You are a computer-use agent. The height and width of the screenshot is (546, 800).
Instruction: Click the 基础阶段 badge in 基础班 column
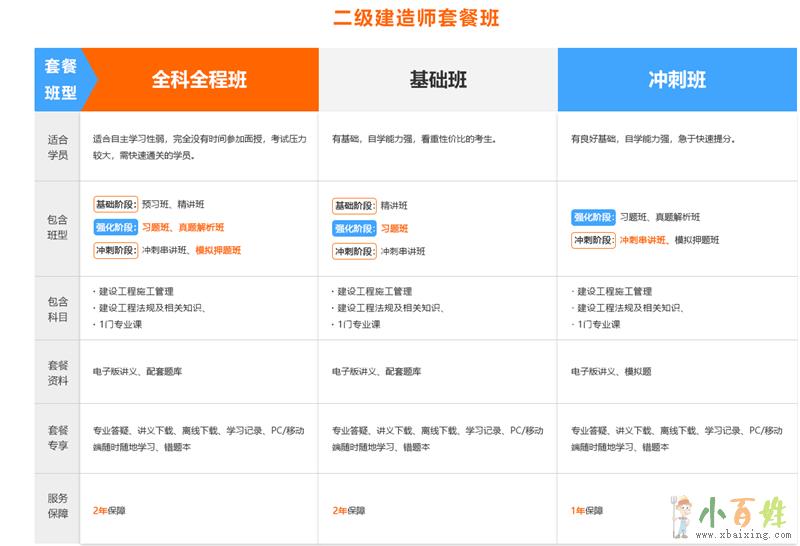click(354, 206)
